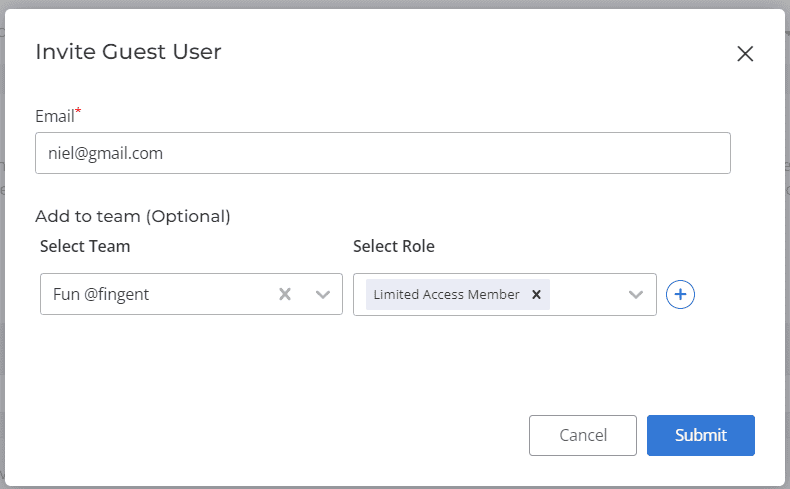Place cursor in niel@gmail.com address text
The image size is (790, 489).
coord(105,153)
